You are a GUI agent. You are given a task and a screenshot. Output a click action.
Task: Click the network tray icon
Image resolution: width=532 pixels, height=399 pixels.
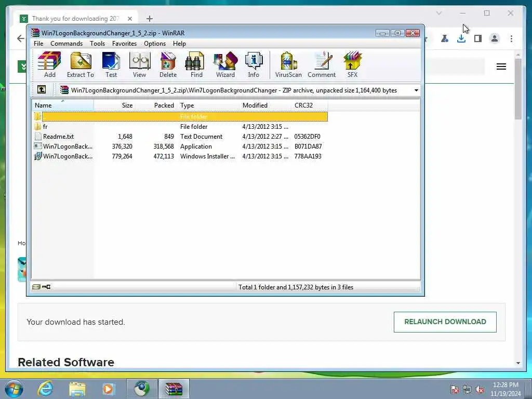coord(467,390)
